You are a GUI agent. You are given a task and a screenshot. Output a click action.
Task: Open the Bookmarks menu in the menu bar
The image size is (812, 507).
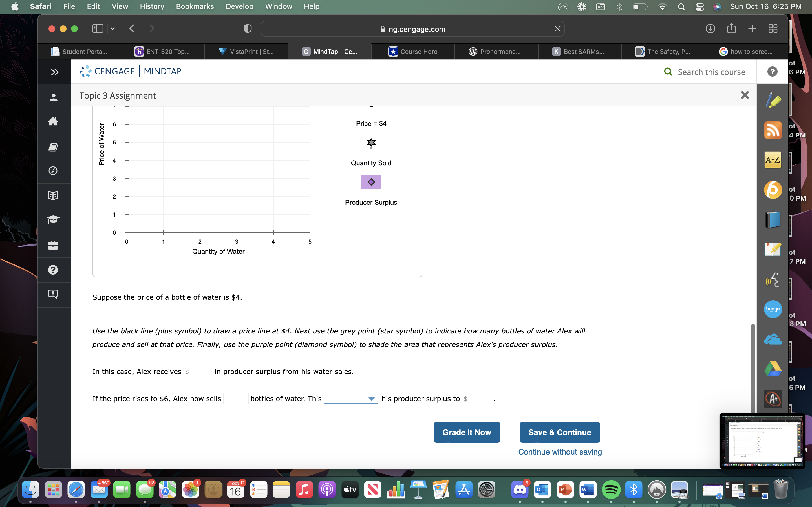point(195,6)
